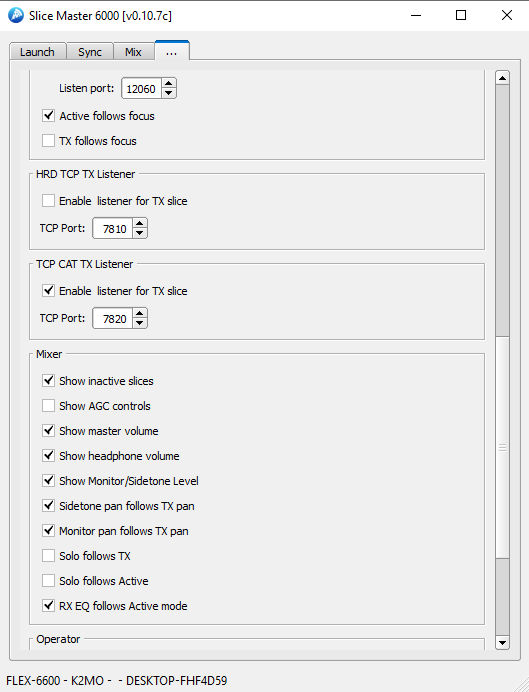This screenshot has height=692, width=529.
Task: Decrement the TCP CAT port 7820 spinner
Action: coord(140,323)
